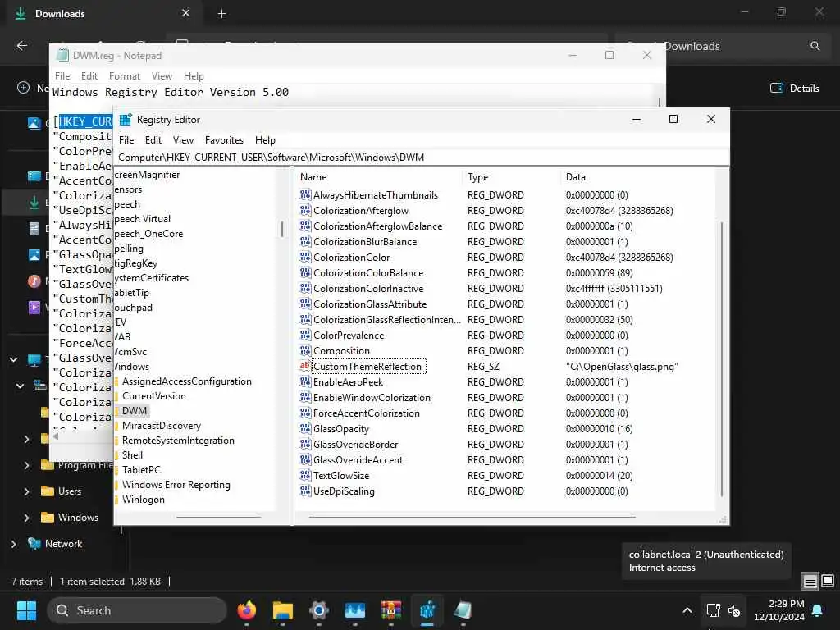
Task: Open the Help menu in Registry Editor
Action: [x=265, y=139]
